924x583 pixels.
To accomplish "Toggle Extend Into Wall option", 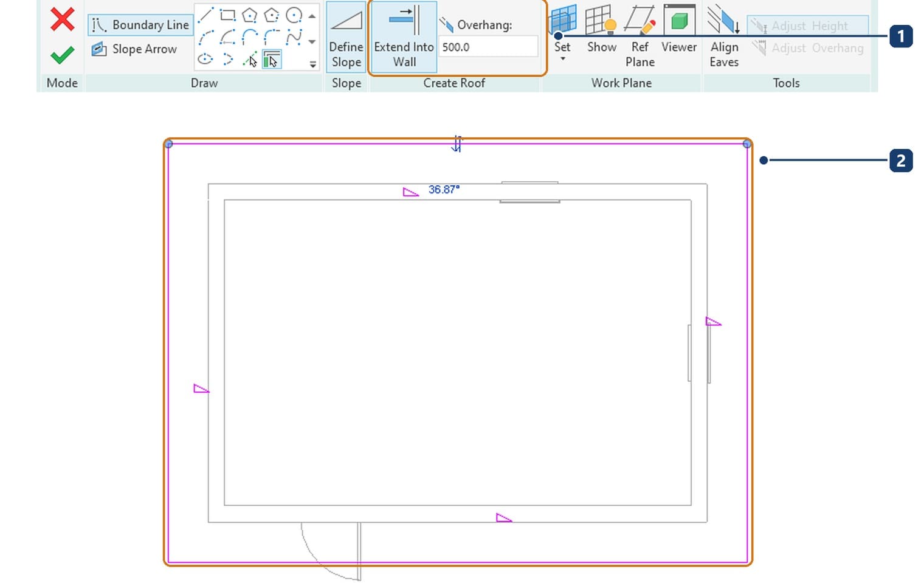I will click(404, 38).
